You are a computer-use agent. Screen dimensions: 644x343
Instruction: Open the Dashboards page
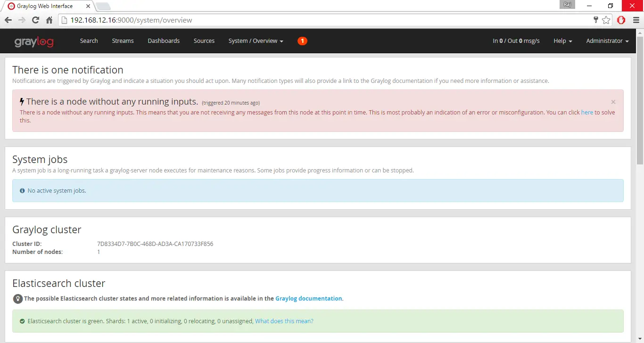(164, 41)
